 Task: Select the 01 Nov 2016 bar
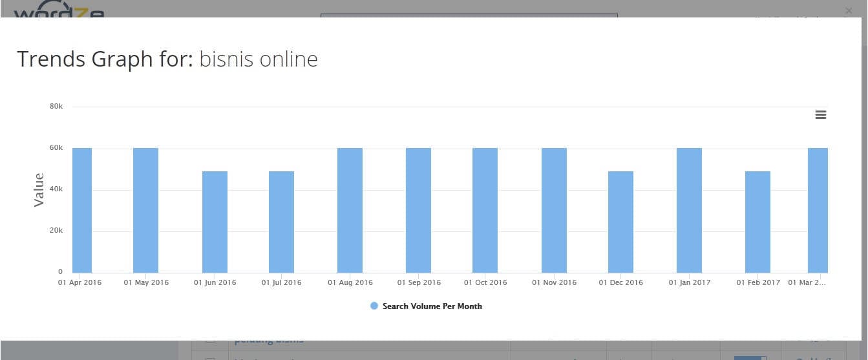click(554, 210)
